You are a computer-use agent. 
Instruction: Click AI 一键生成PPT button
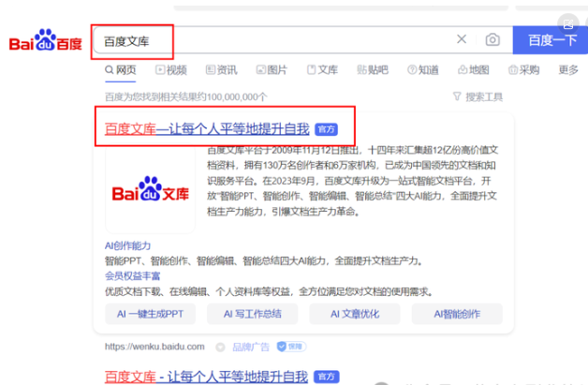151,314
